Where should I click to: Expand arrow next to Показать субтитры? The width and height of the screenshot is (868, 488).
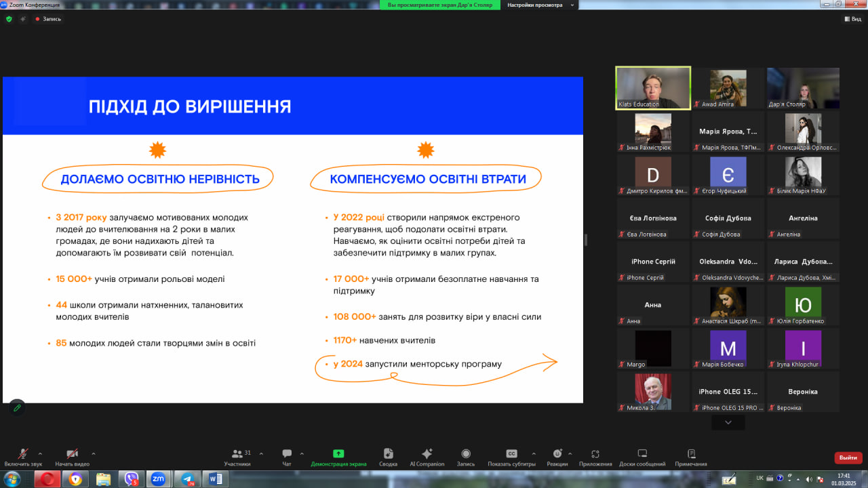point(534,453)
